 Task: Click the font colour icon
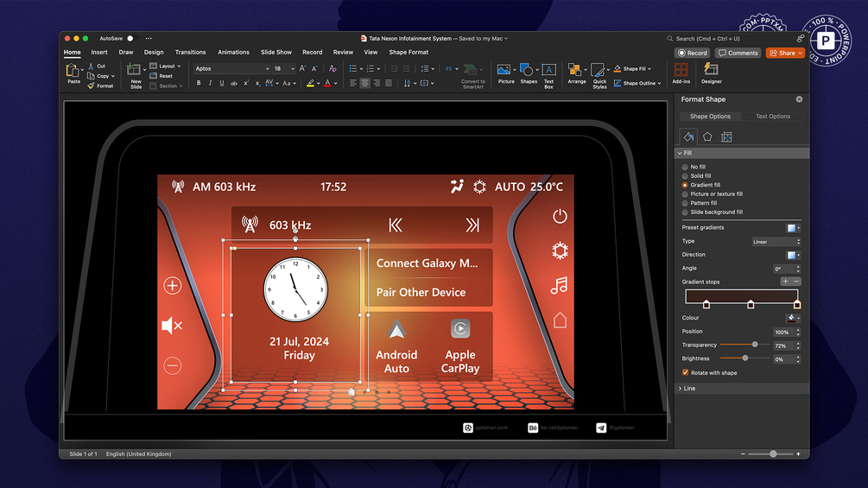[x=327, y=83]
